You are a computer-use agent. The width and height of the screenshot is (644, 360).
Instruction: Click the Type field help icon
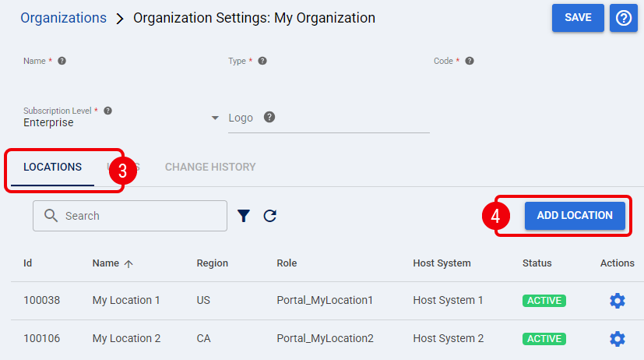coord(262,61)
